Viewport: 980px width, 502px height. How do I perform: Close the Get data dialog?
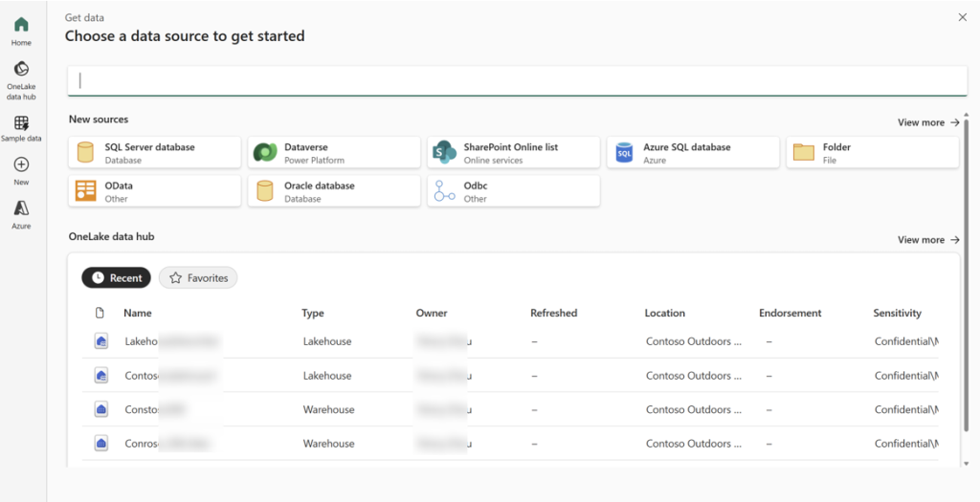pyautogui.click(x=963, y=17)
